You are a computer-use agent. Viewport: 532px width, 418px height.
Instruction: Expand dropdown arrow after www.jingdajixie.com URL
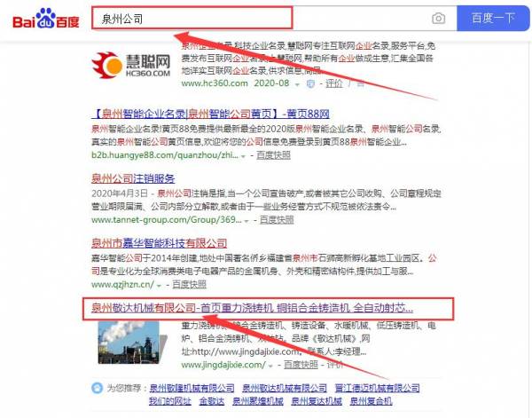tap(270, 366)
